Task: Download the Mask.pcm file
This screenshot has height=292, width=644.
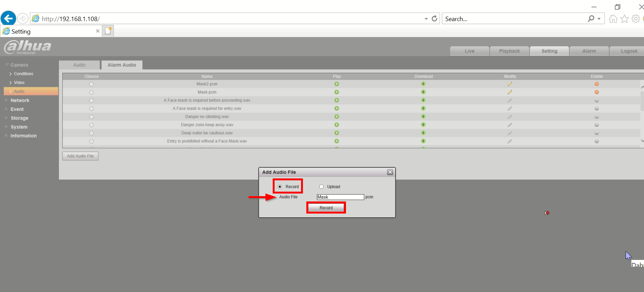Action: [x=423, y=92]
